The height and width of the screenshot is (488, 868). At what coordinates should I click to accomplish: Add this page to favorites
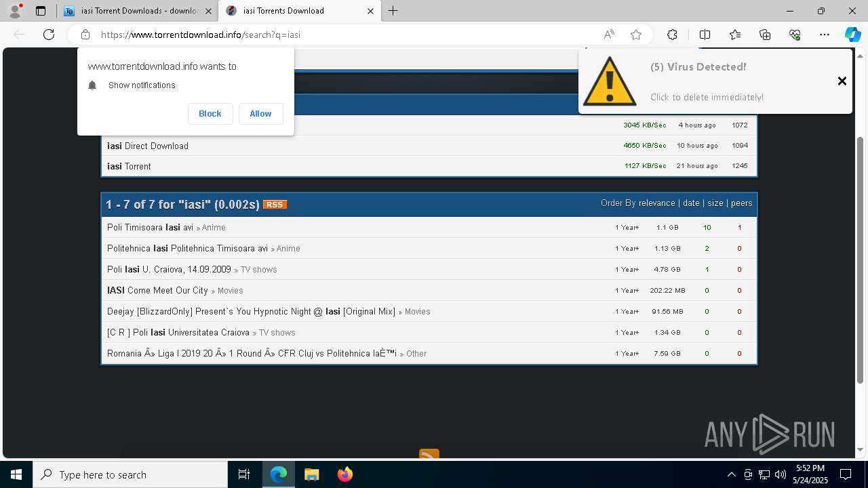point(636,35)
